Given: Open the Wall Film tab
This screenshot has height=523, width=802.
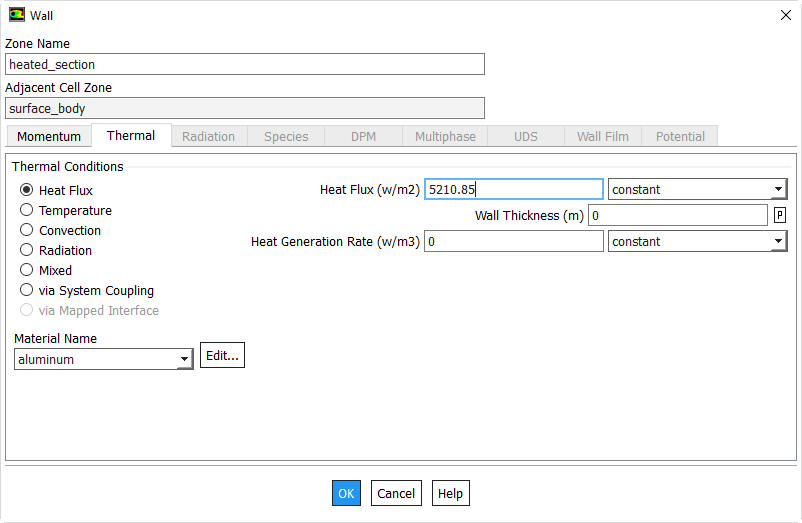Looking at the screenshot, I should [x=603, y=137].
